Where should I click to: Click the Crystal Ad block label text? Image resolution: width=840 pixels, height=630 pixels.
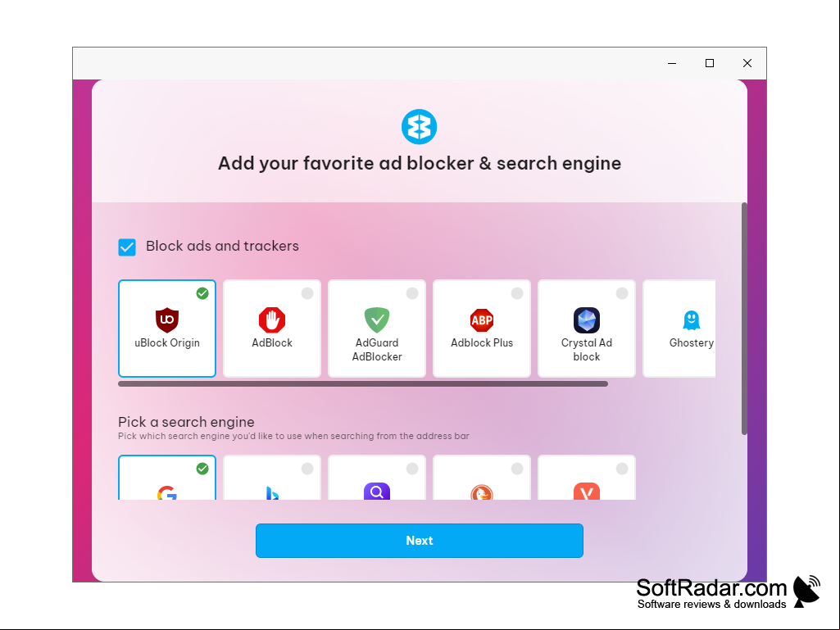pyautogui.click(x=587, y=349)
